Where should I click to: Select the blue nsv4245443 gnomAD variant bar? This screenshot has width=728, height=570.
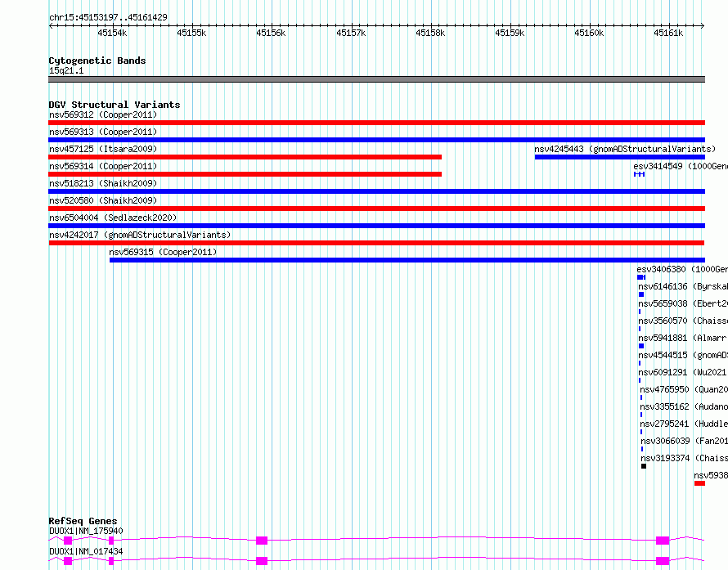[x=620, y=157]
